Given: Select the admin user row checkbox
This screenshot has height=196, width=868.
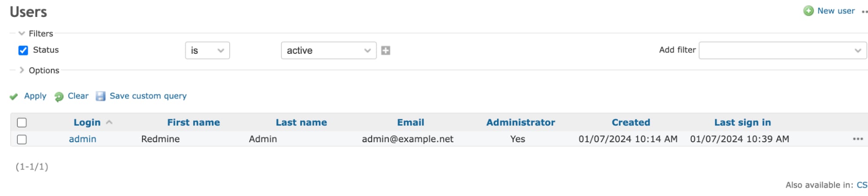Looking at the screenshot, I should 22,140.
